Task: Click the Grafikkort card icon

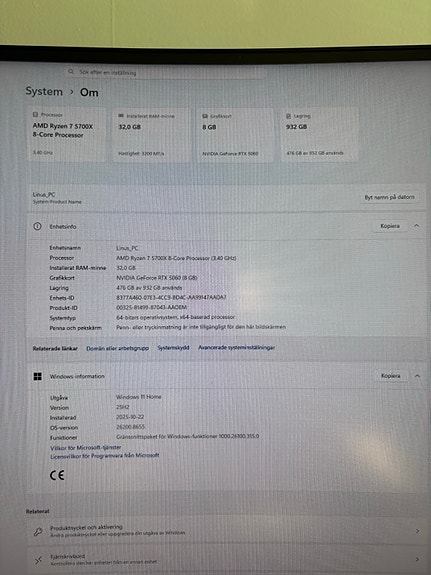Action: 205,116
